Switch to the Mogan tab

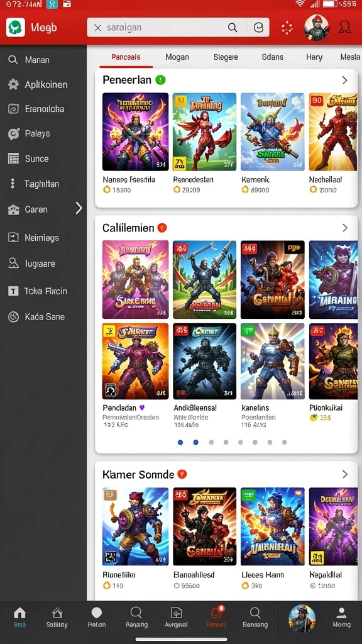[177, 57]
